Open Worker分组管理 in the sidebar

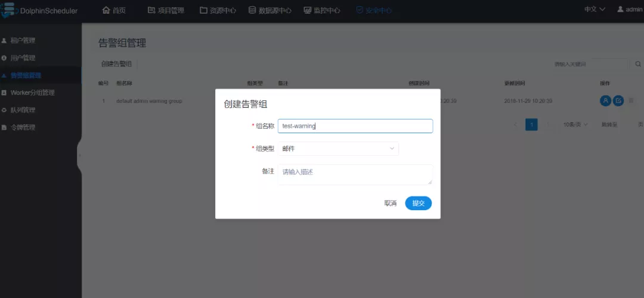tap(32, 93)
